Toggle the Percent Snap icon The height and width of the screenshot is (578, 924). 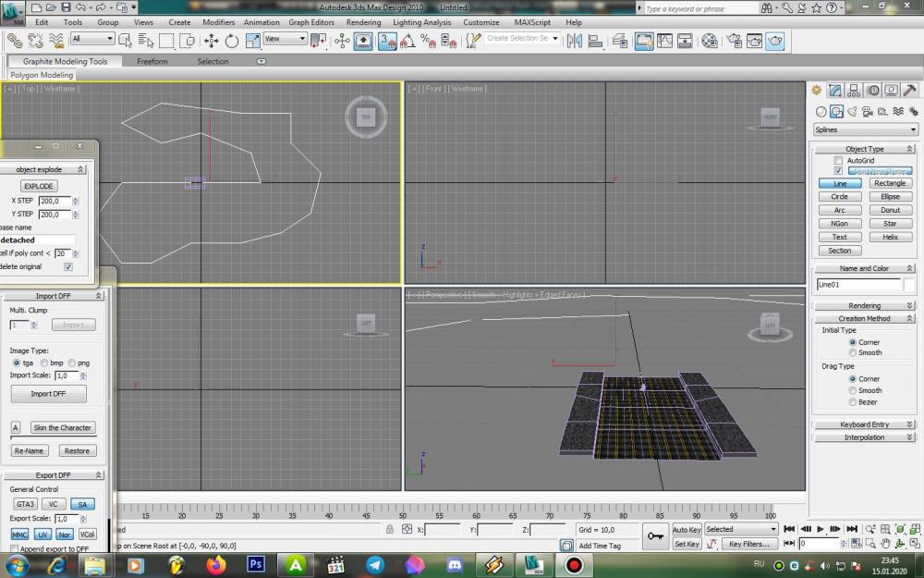429,41
